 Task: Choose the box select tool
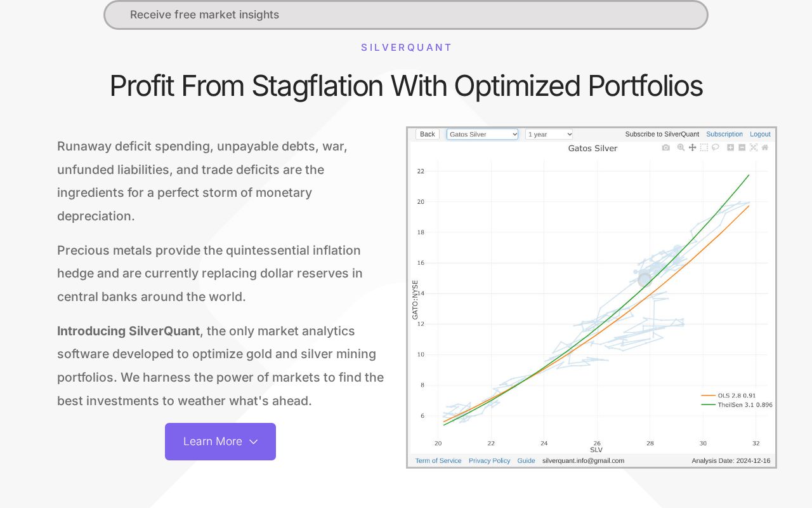tap(704, 147)
